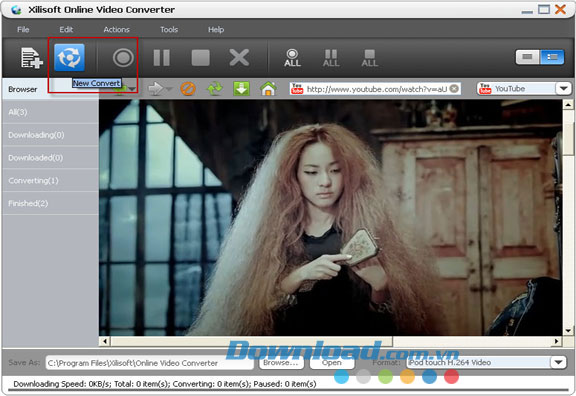Click the browser forward arrow
The width and height of the screenshot is (576, 396).
(x=156, y=89)
